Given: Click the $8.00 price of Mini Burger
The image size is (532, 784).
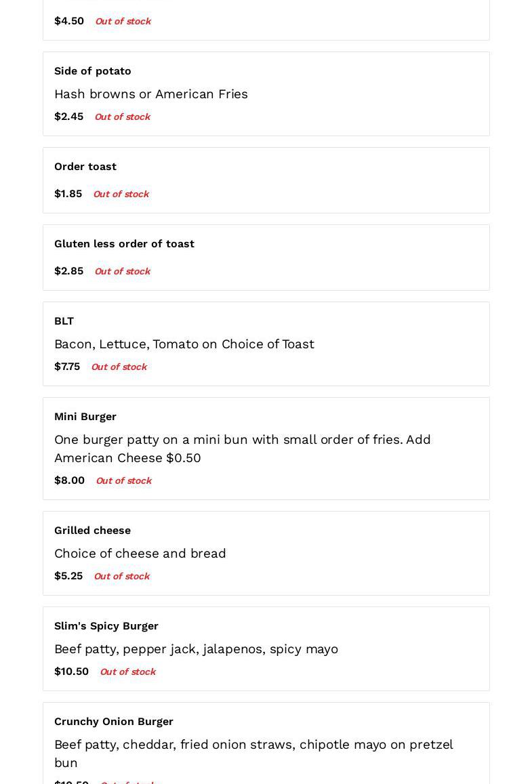Looking at the screenshot, I should (70, 480).
